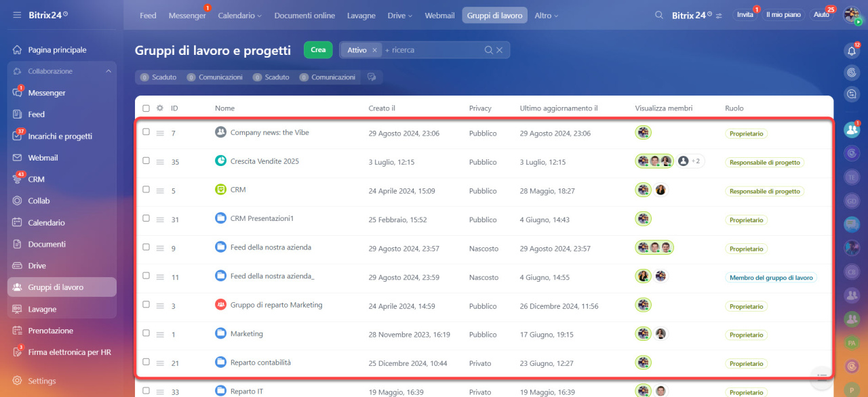The height and width of the screenshot is (397, 868).
Task: Open the account switcher arrows beside Bitrix24
Action: pos(719,16)
